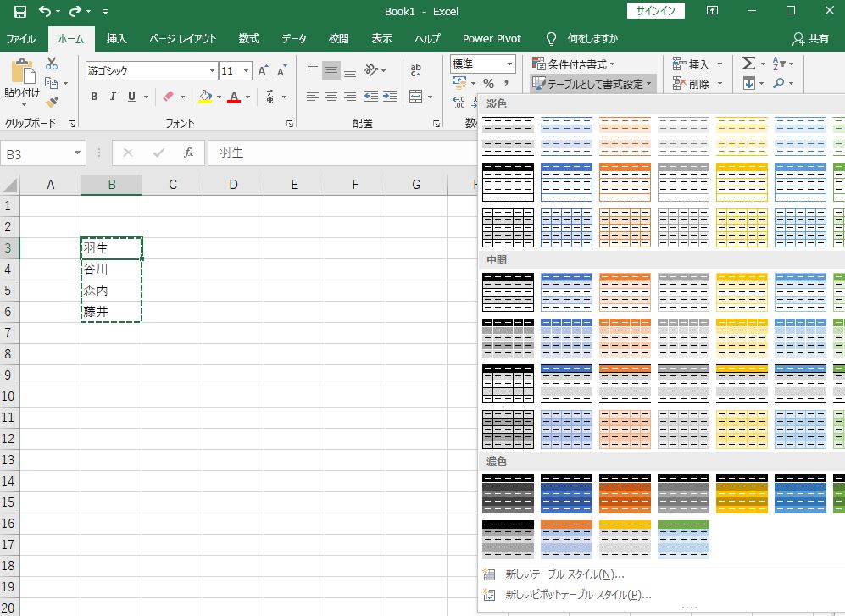The height and width of the screenshot is (616, 845).
Task: Click the percent style icon
Action: [488, 84]
